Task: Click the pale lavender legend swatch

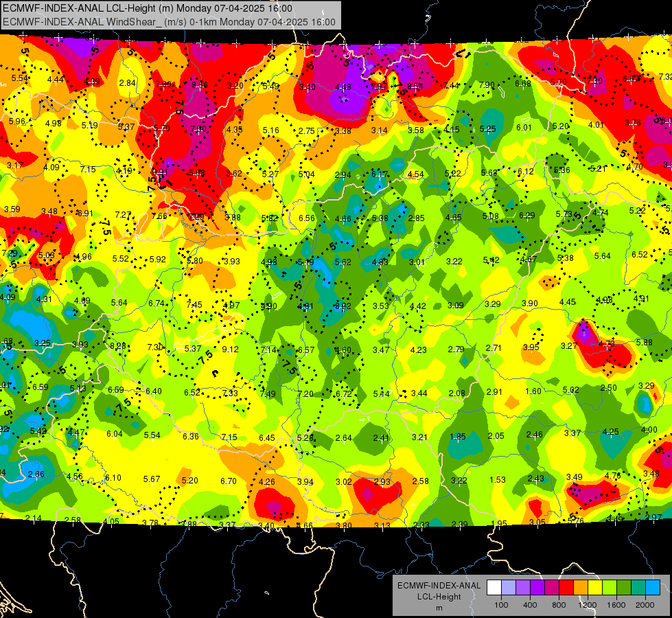Action: (x=509, y=588)
